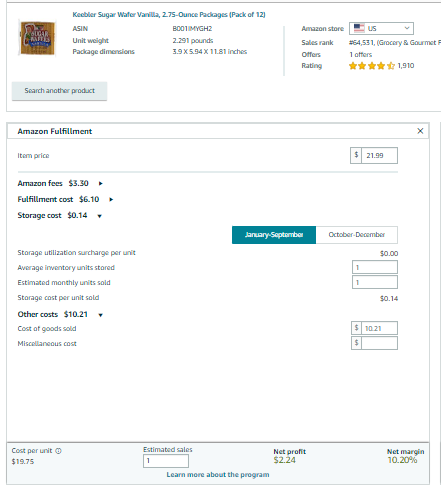Click the star rating icons
The height and width of the screenshot is (489, 441).
click(372, 66)
